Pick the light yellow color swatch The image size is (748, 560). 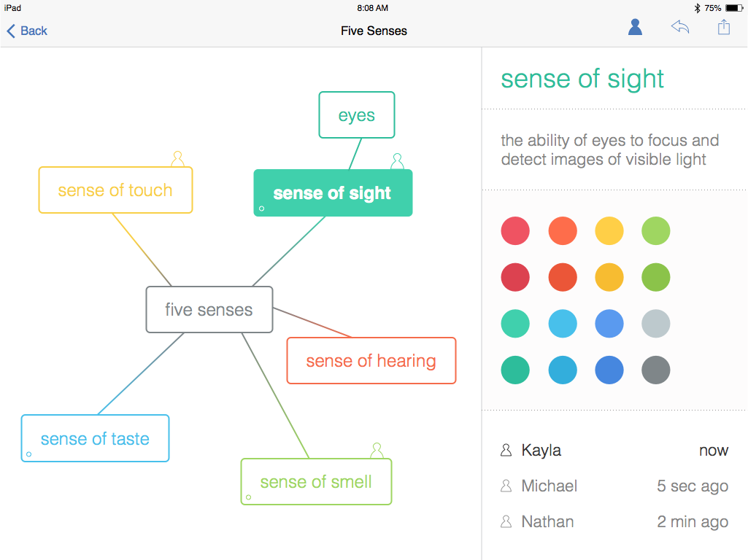(609, 230)
